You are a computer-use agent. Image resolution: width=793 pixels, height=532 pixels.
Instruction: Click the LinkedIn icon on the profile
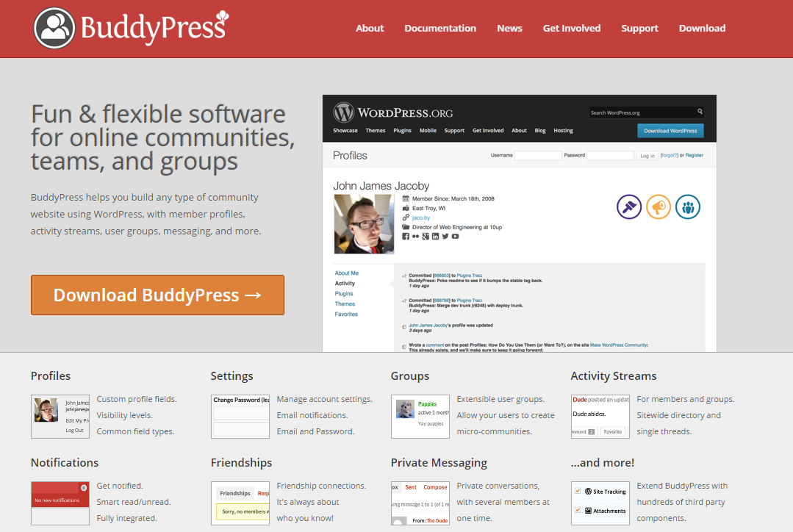click(435, 236)
